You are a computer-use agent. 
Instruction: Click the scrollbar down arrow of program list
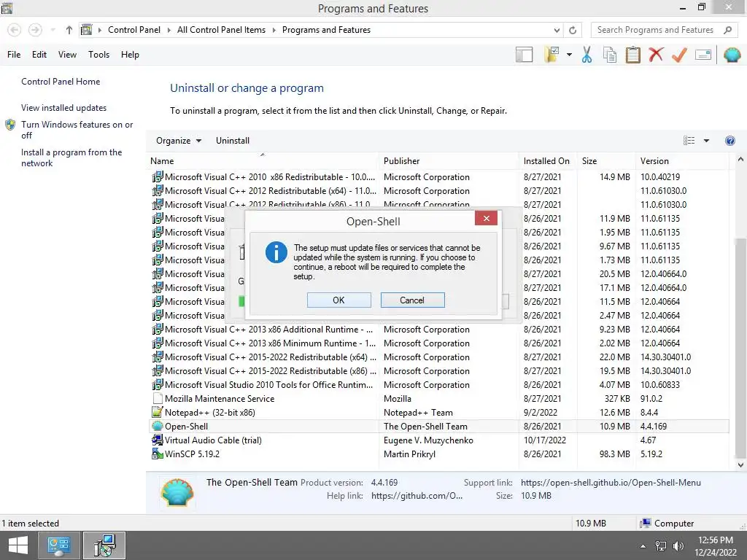tap(740, 464)
